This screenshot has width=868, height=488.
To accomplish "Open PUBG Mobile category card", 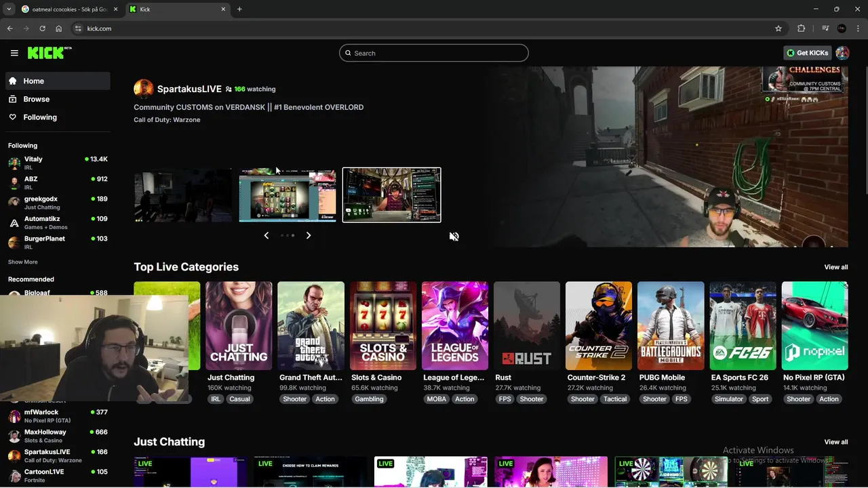I will click(x=671, y=326).
